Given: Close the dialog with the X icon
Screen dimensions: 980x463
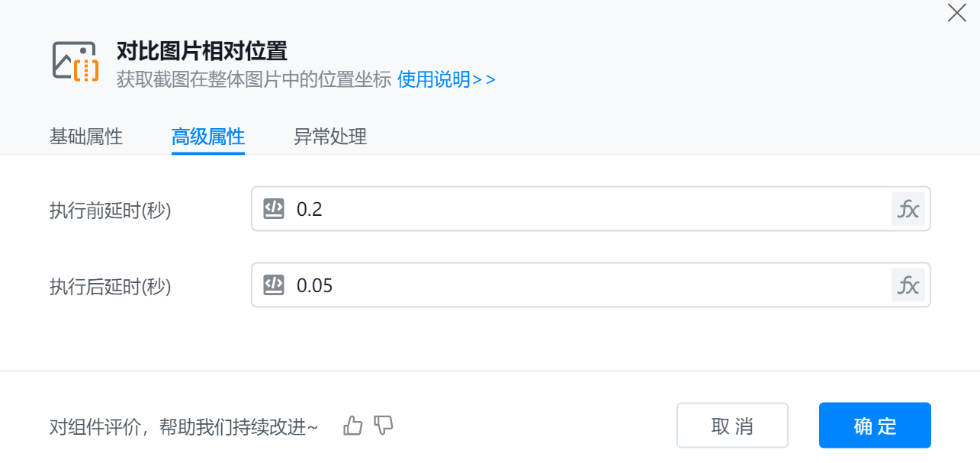Looking at the screenshot, I should [956, 13].
